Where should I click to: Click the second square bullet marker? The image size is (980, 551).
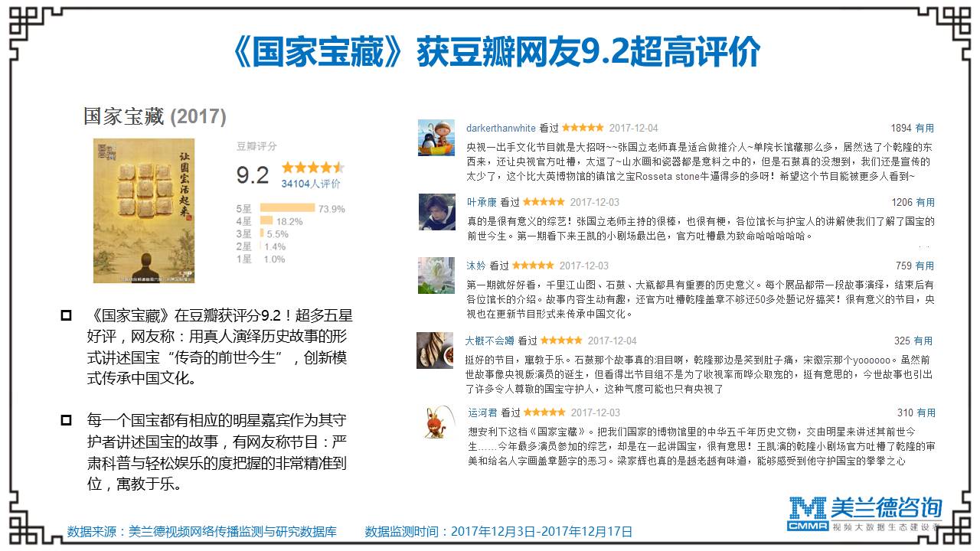point(67,419)
